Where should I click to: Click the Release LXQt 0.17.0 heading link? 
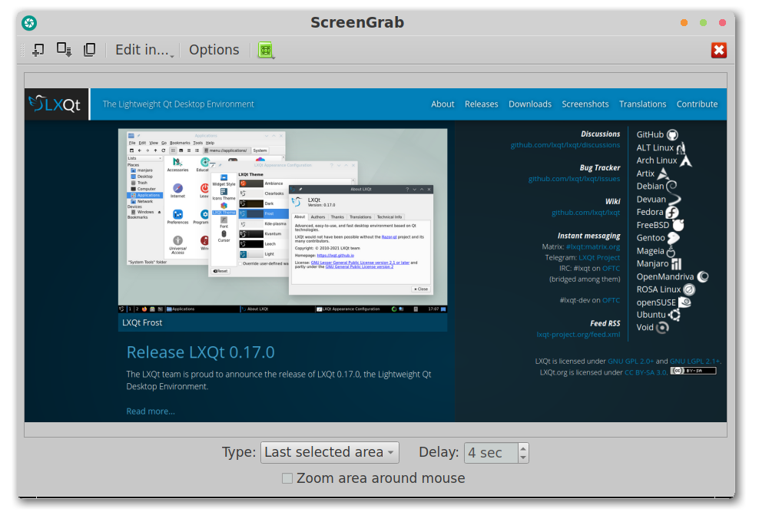[x=201, y=352]
